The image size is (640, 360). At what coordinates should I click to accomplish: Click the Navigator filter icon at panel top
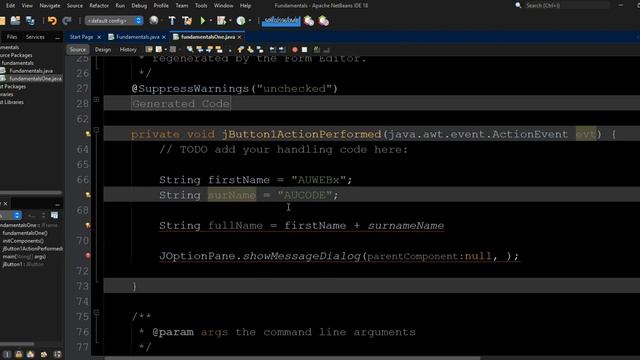[54, 215]
